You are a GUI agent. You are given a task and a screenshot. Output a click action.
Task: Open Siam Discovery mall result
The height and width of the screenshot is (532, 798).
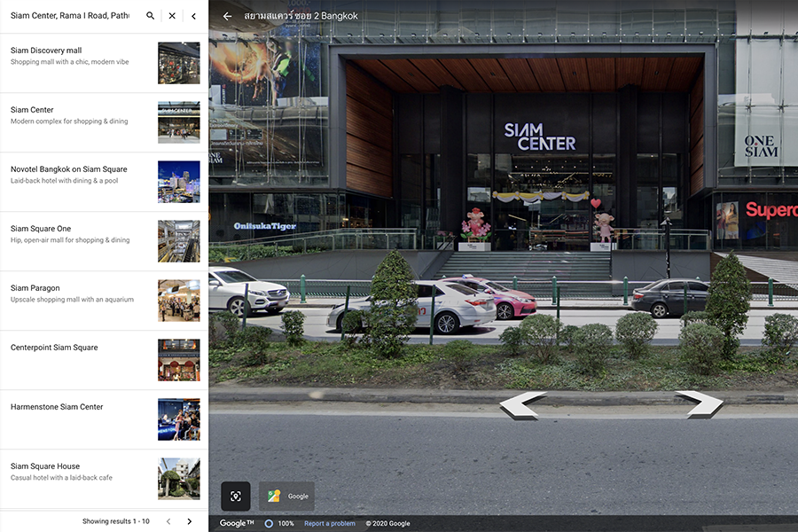click(80, 57)
